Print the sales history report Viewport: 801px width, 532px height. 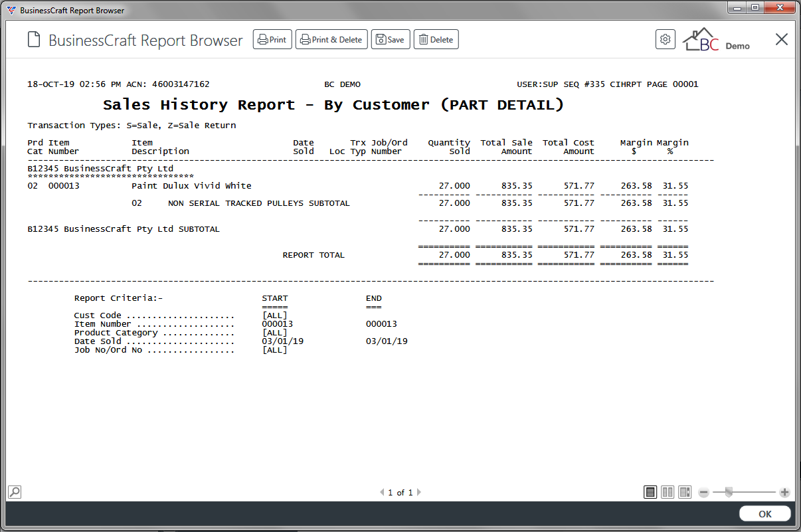coord(272,40)
